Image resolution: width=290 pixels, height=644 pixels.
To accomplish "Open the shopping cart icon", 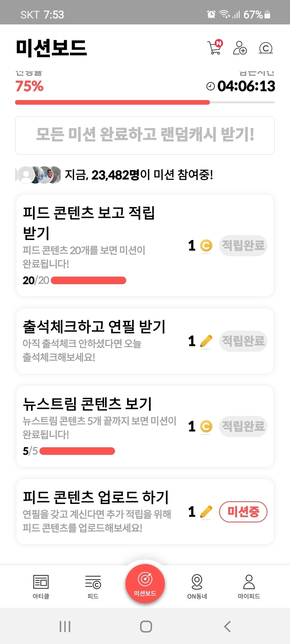I will click(215, 48).
